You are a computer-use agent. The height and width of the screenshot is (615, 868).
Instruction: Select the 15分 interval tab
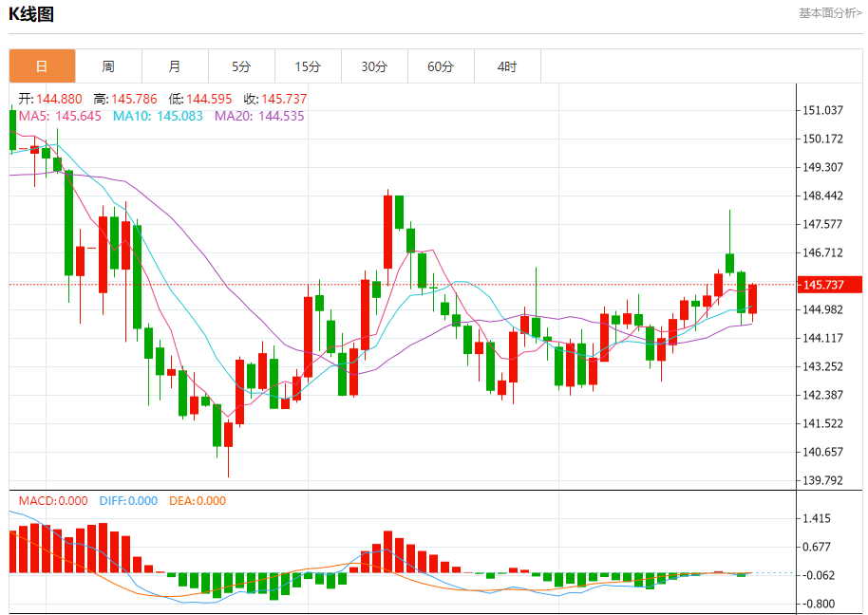(x=308, y=66)
